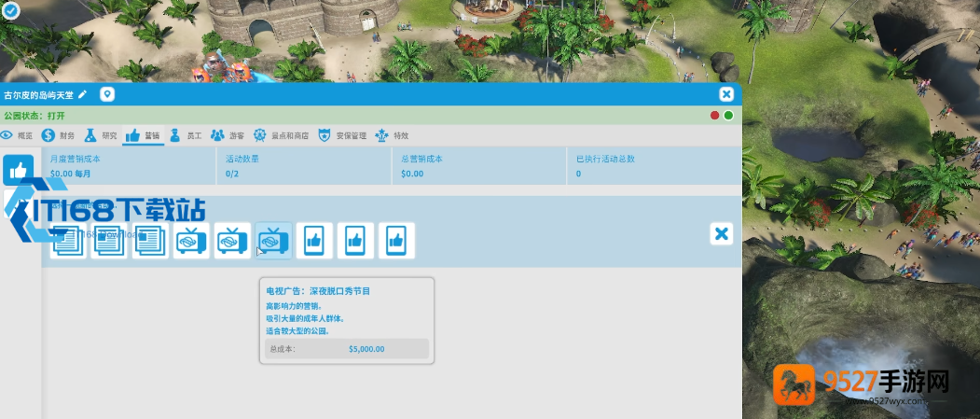Select the second newspaper ad campaign icon

click(x=109, y=241)
